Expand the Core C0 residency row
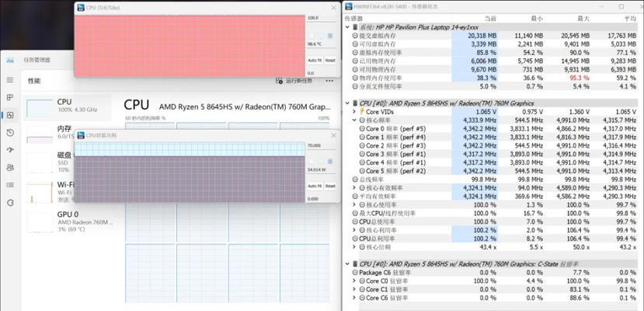 [x=354, y=281]
